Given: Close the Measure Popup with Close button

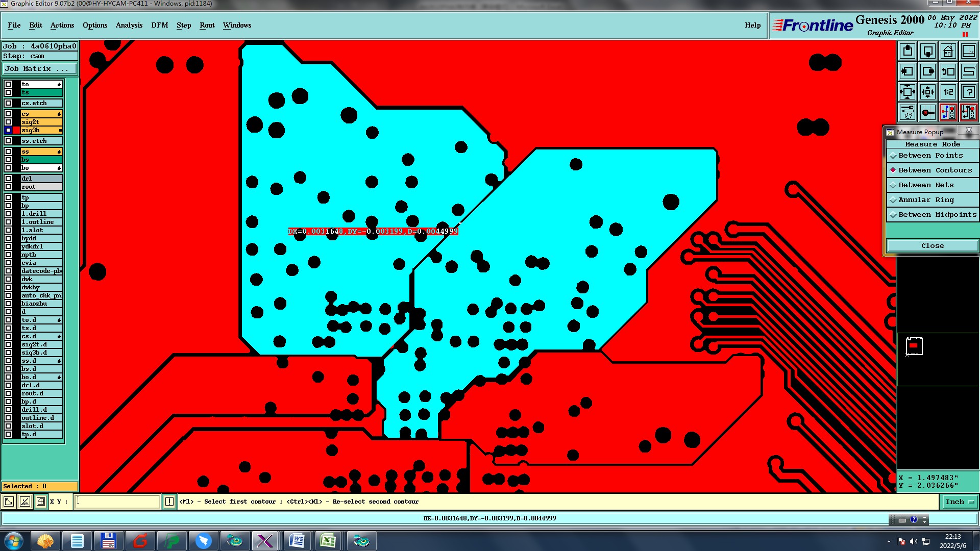Looking at the screenshot, I should coord(932,246).
